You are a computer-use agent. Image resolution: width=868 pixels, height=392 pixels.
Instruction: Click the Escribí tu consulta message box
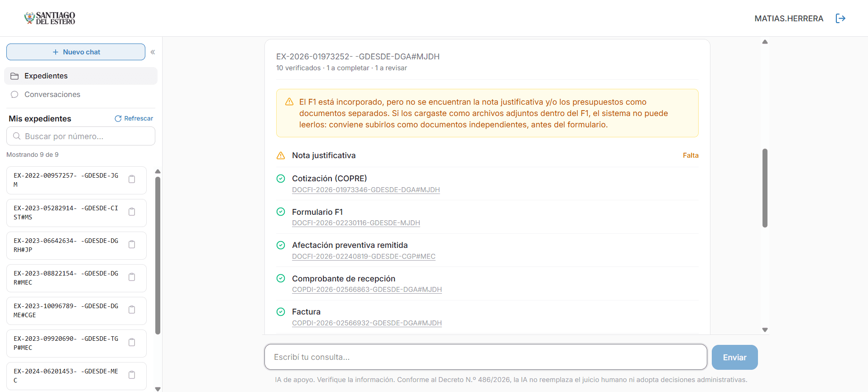pos(485,357)
